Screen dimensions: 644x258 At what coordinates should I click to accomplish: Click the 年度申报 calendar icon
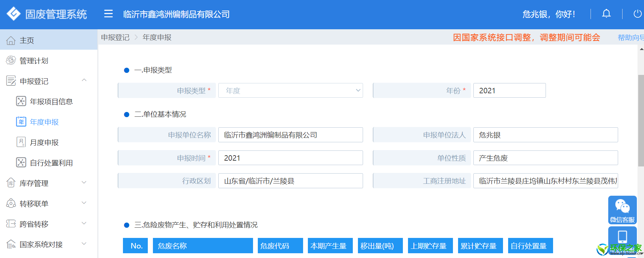point(21,122)
